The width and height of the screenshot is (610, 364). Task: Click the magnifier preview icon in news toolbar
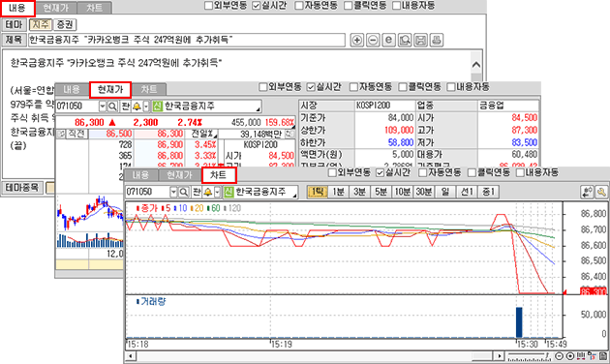coord(405,40)
